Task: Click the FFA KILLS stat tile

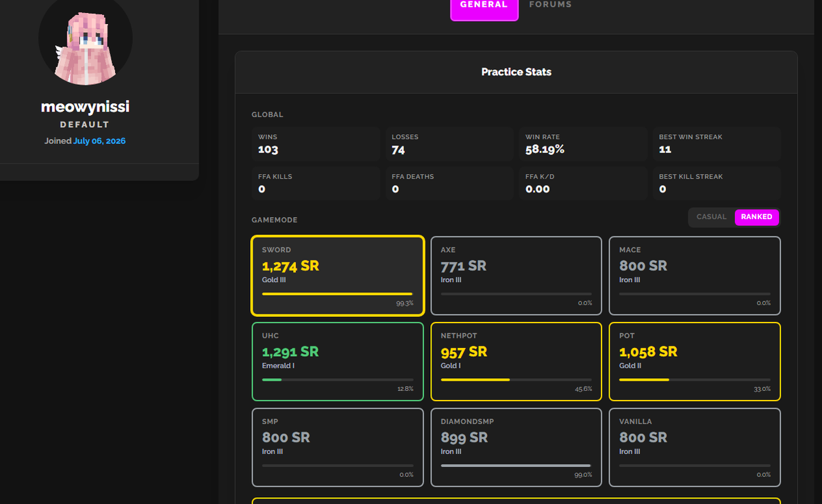Action: click(316, 184)
